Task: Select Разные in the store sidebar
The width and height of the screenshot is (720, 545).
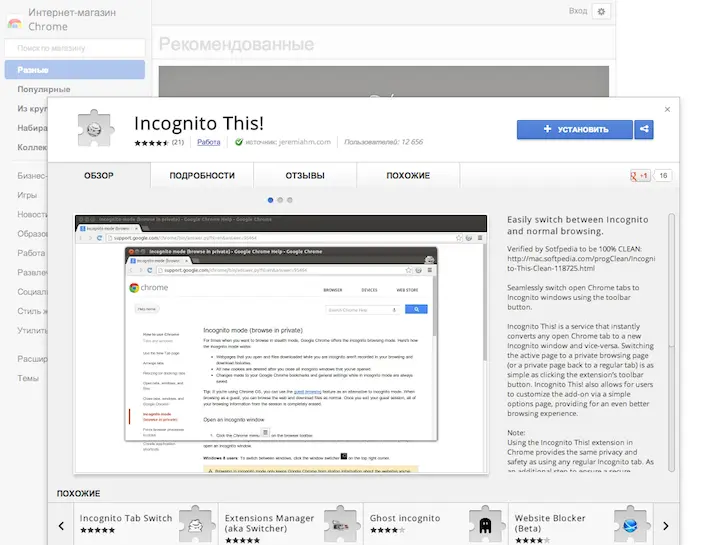Action: (x=75, y=69)
